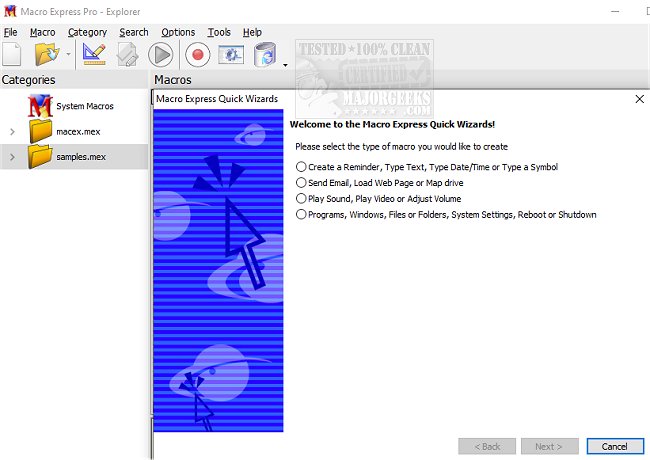Expand the macex.mex tree node
The width and height of the screenshot is (650, 460).
[x=12, y=132]
